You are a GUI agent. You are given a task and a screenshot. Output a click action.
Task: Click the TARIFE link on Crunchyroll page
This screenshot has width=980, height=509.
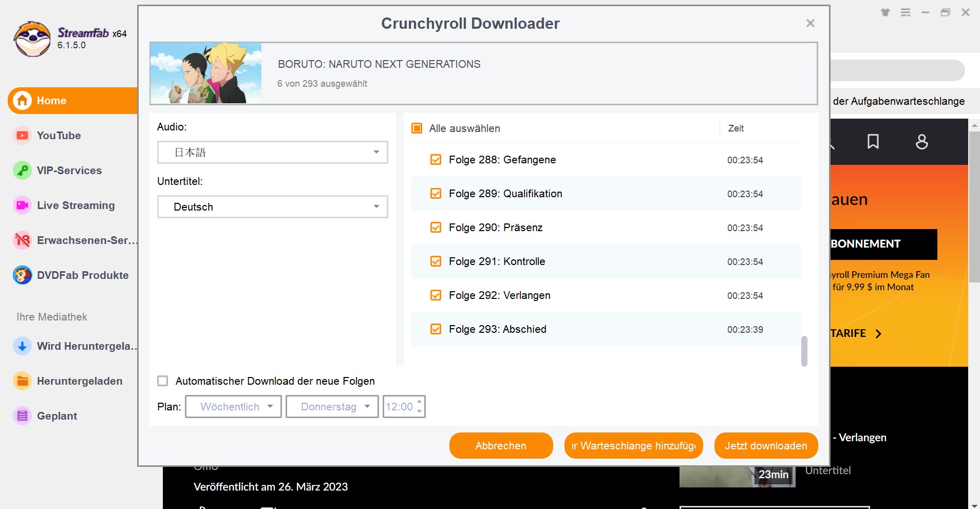(x=848, y=333)
